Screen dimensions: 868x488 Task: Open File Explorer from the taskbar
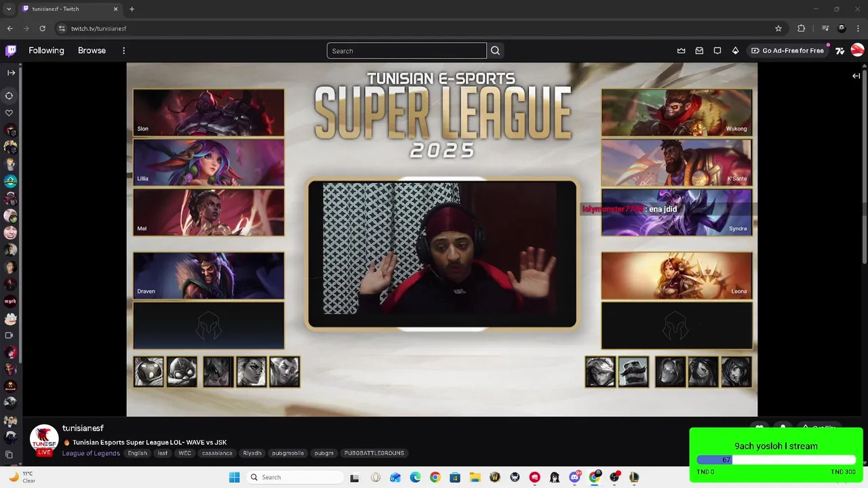tap(475, 477)
